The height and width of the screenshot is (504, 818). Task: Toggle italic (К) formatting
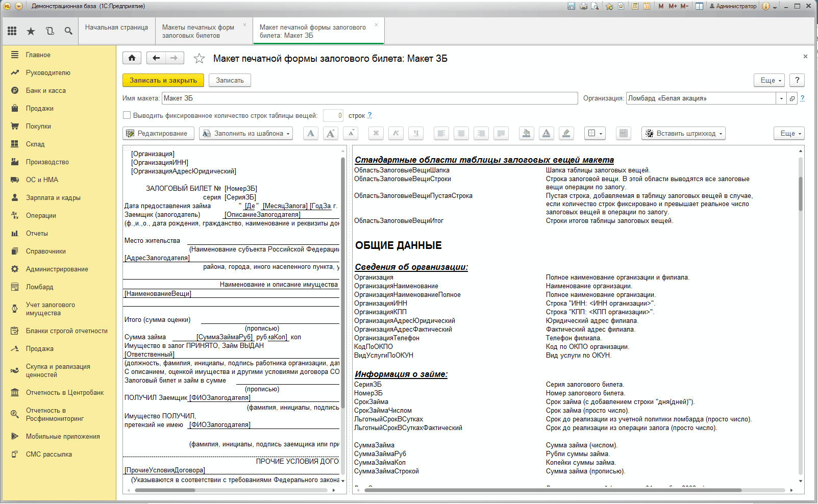point(396,133)
